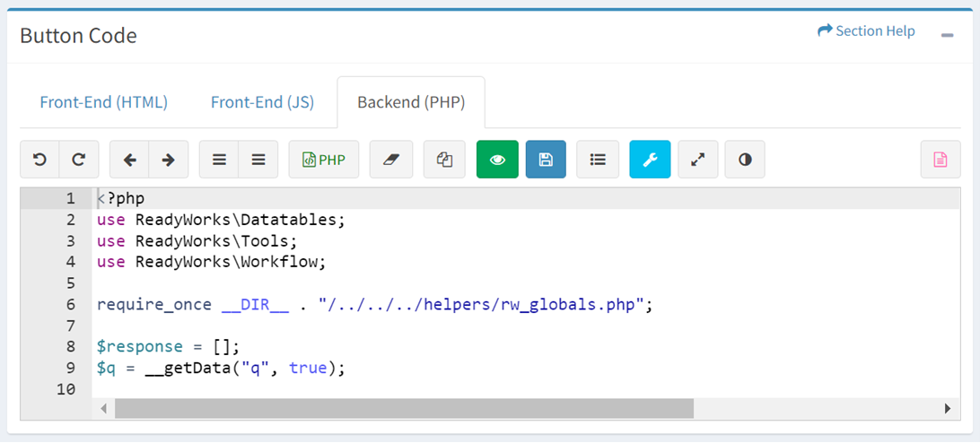The width and height of the screenshot is (980, 443).
Task: Save the code with the blue floppy disk button
Action: coord(546,160)
